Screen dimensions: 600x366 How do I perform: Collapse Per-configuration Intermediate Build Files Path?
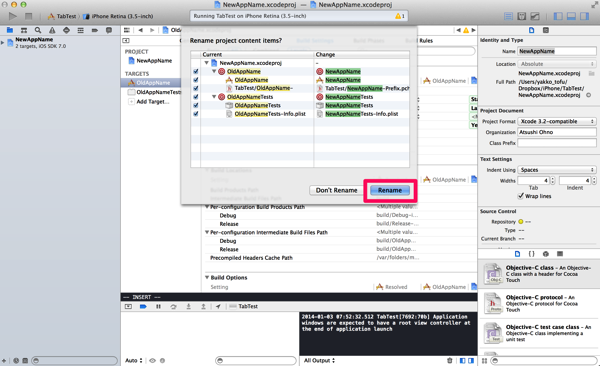[x=207, y=232]
